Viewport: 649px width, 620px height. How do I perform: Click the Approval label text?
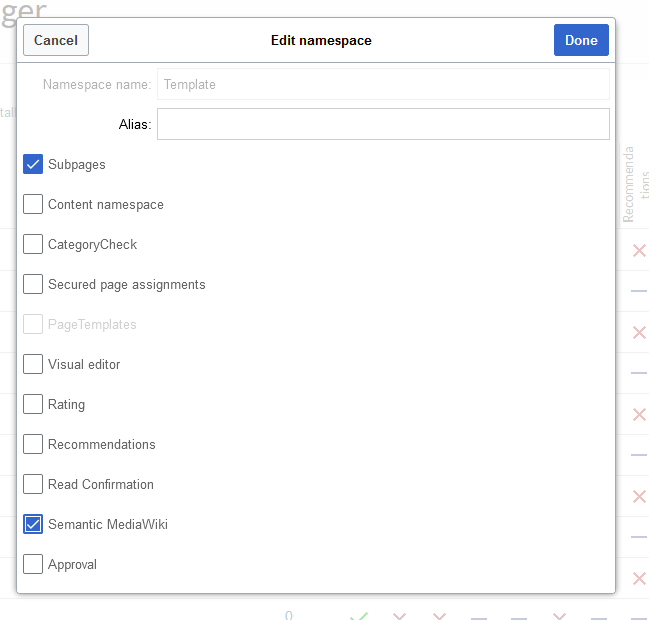(x=72, y=565)
